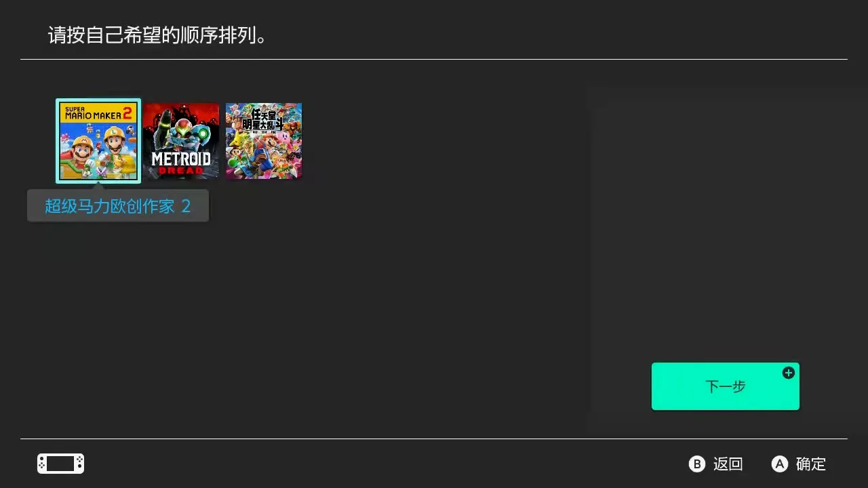Click the Switch console controller icon

point(60,464)
